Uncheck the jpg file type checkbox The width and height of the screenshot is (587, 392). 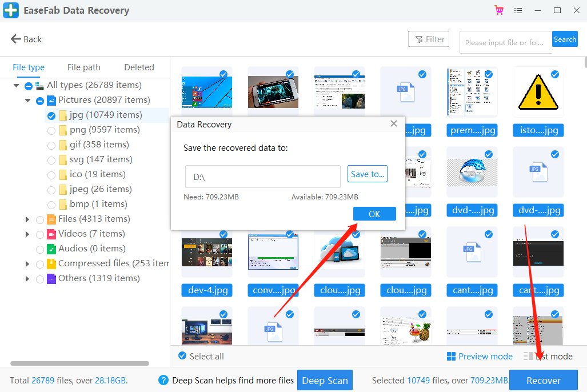coord(51,115)
